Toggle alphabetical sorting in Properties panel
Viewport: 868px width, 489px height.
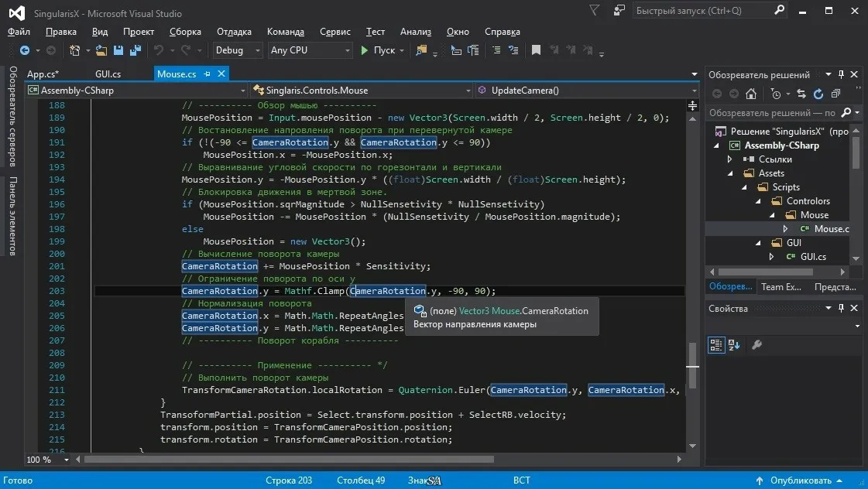[734, 344]
